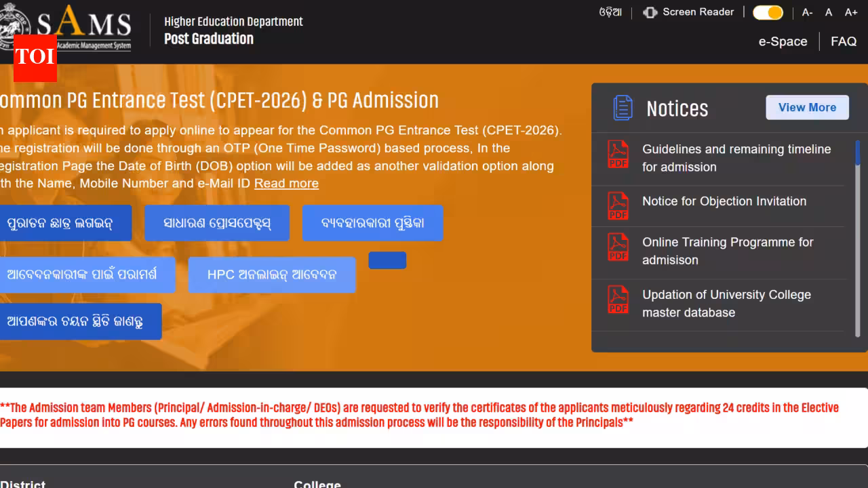Click the CPET-2026 & PG Admission heading
The height and width of the screenshot is (488, 868).
click(x=219, y=100)
